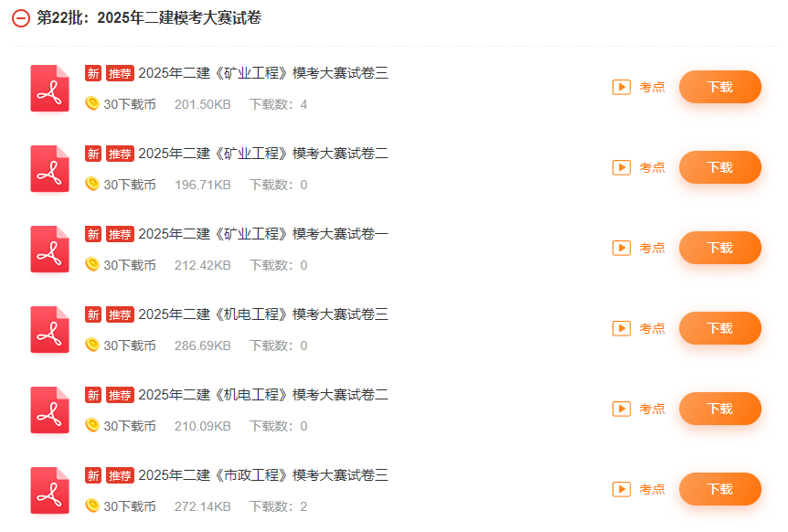Download 2025年二建《矿业工程》模考大赛试卷二
The width and height of the screenshot is (788, 532).
tap(720, 167)
